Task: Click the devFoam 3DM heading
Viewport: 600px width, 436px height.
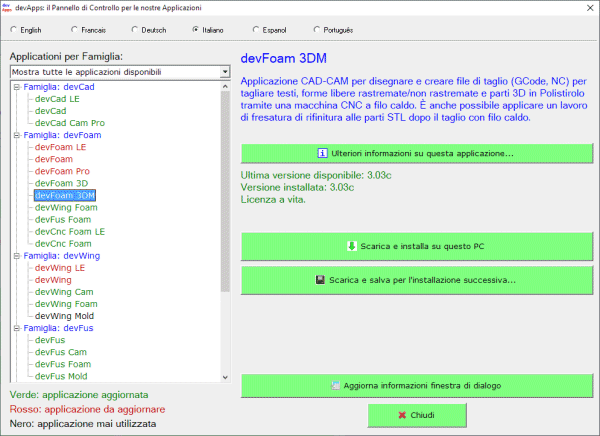Action: pos(284,59)
